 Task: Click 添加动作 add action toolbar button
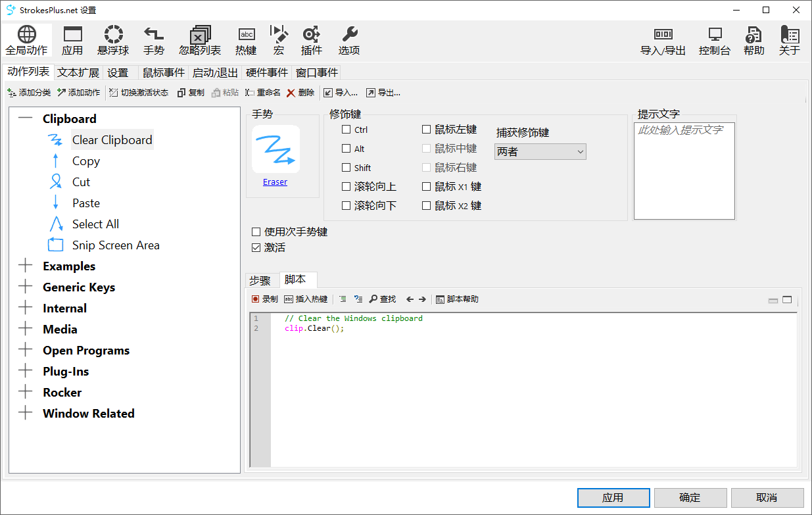pos(78,93)
